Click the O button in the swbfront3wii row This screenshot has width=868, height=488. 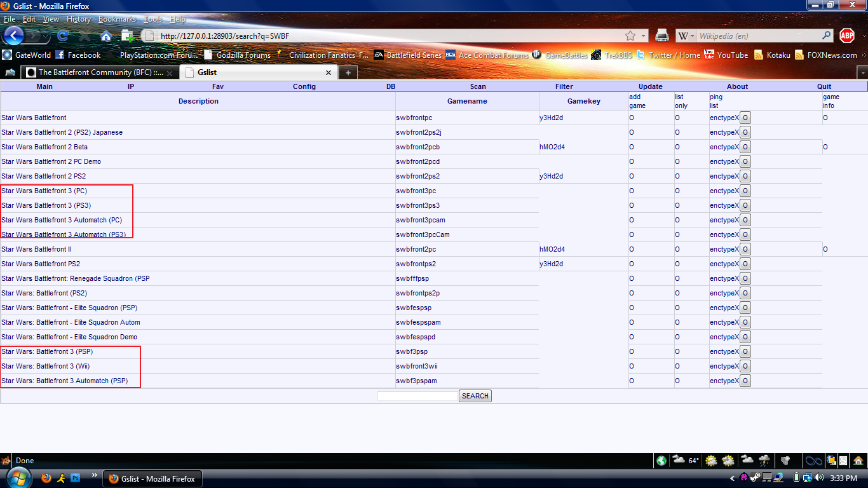click(745, 366)
